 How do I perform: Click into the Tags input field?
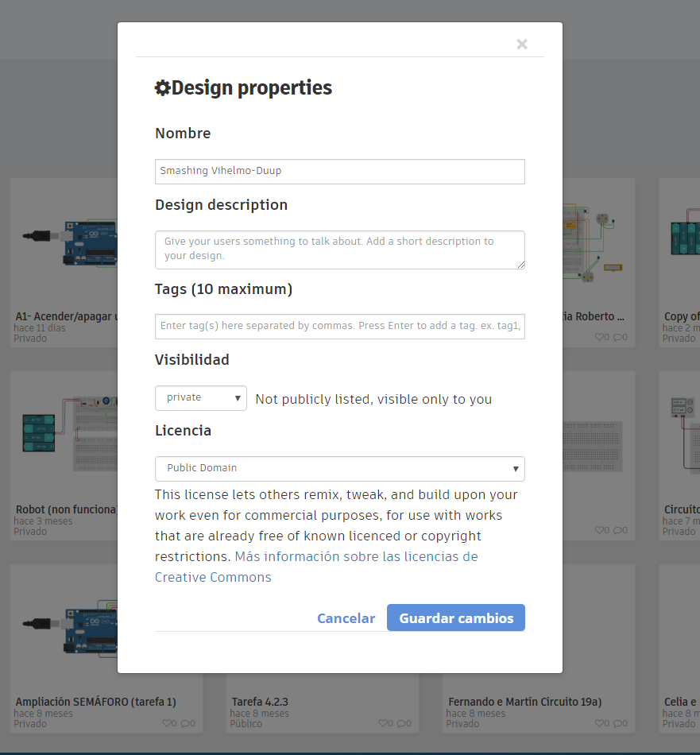coord(339,327)
